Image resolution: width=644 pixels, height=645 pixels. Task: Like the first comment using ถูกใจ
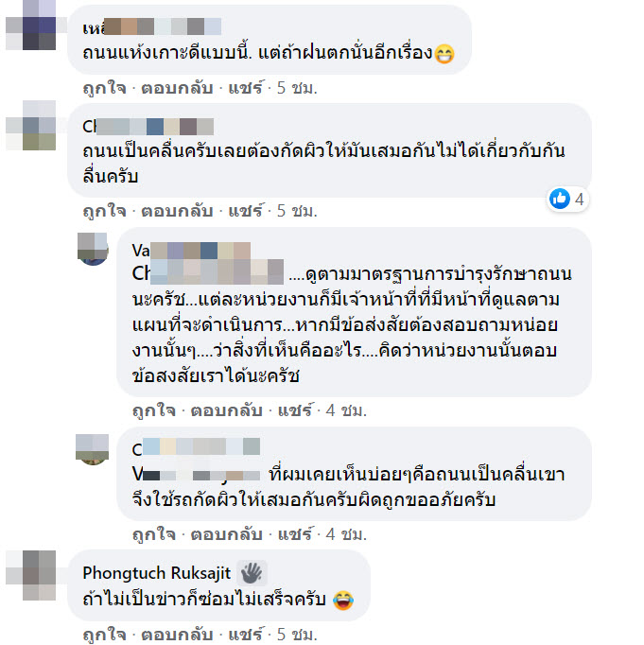click(105, 88)
